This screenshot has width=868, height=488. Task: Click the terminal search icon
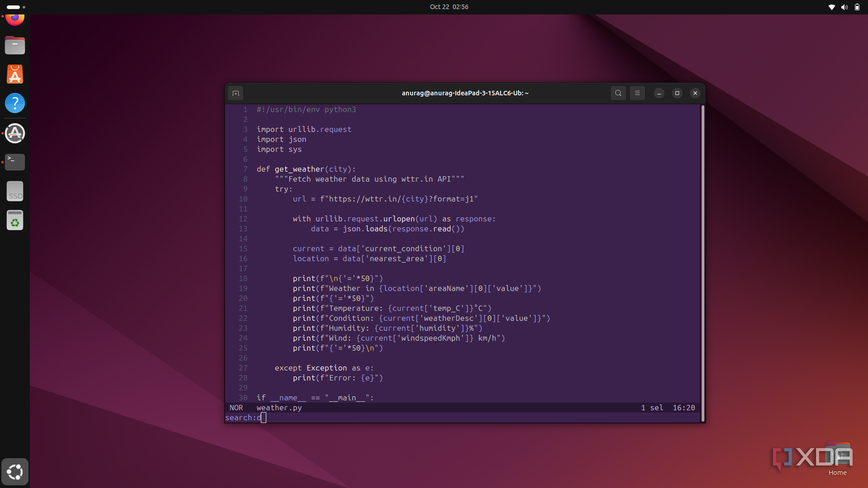coord(618,93)
